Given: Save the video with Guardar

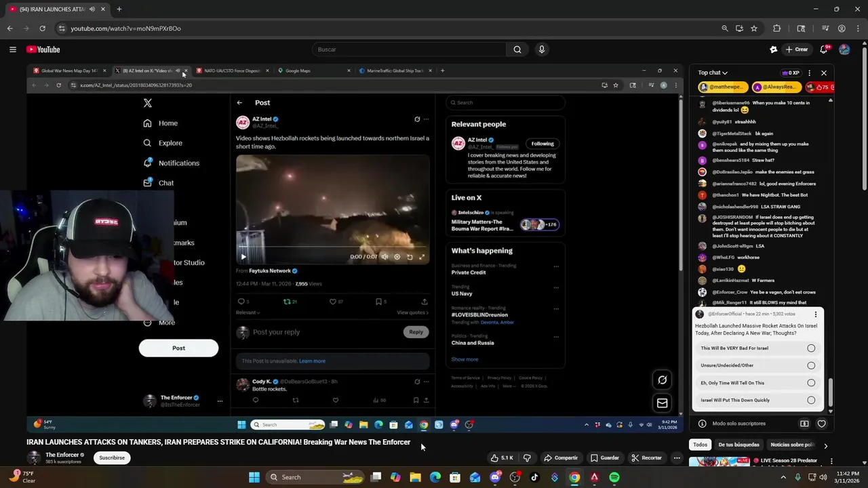Looking at the screenshot, I should 604,457.
